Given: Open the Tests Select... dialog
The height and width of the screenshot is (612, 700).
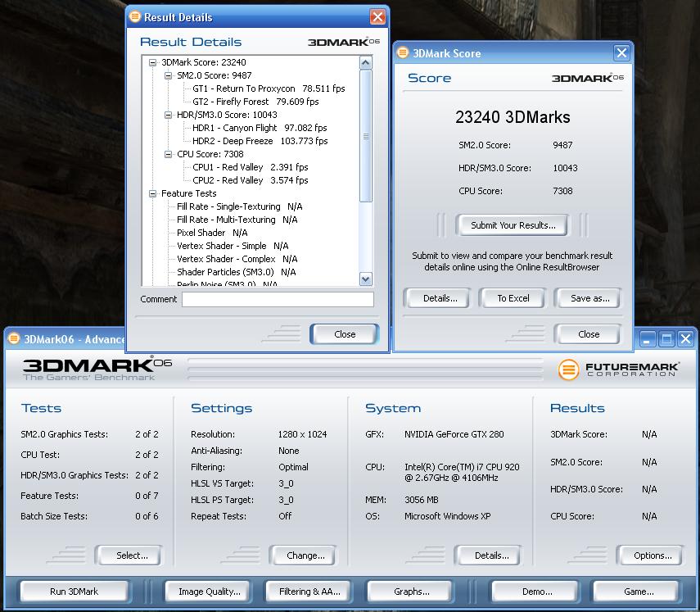Looking at the screenshot, I should pos(131,555).
